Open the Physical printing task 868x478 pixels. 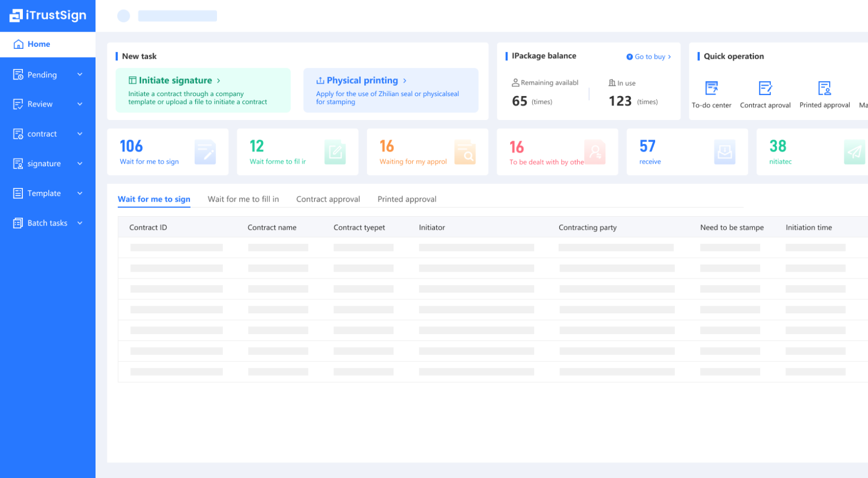pos(362,81)
